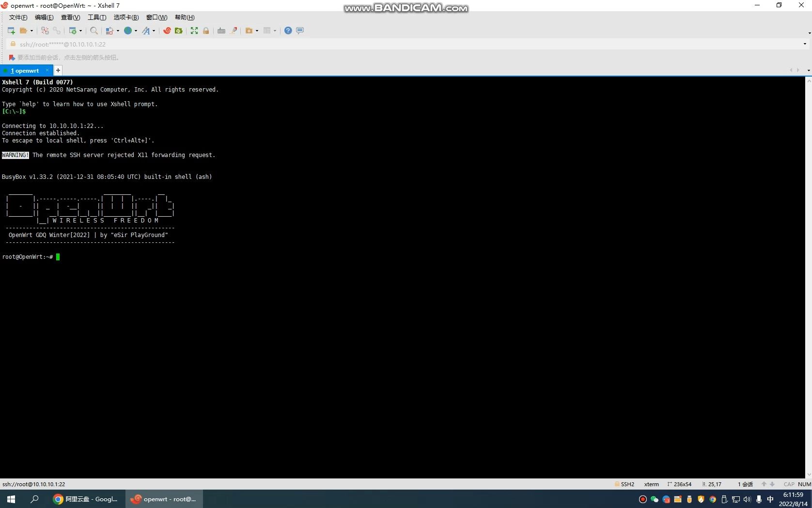The image size is (812, 508).
Task: Click the volume speaker tray icon
Action: click(747, 499)
